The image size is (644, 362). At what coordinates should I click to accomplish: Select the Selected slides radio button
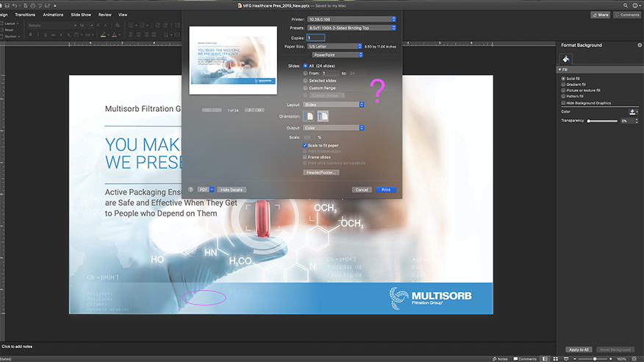[305, 80]
